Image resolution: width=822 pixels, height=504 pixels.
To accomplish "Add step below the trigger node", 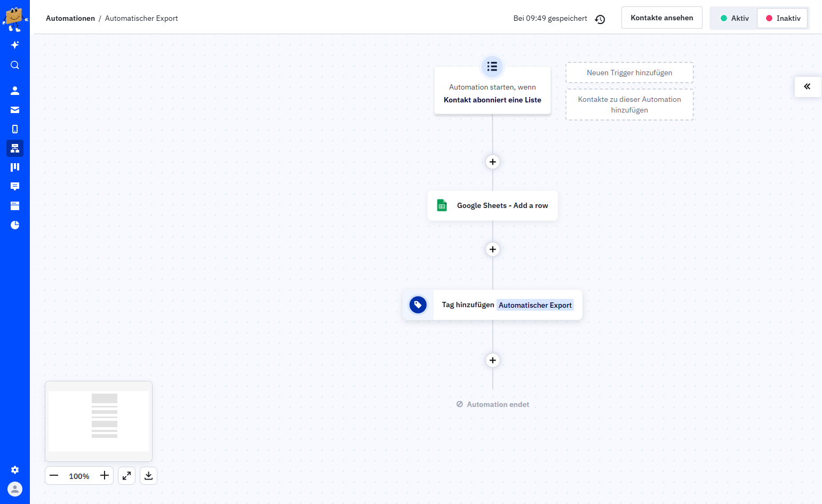I will coord(493,162).
